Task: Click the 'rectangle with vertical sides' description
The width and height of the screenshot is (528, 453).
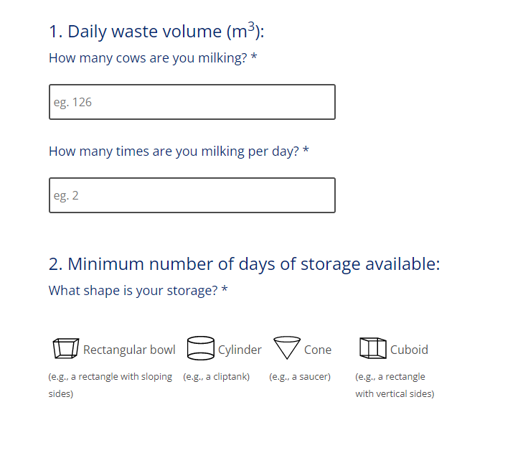Action: pos(395,385)
